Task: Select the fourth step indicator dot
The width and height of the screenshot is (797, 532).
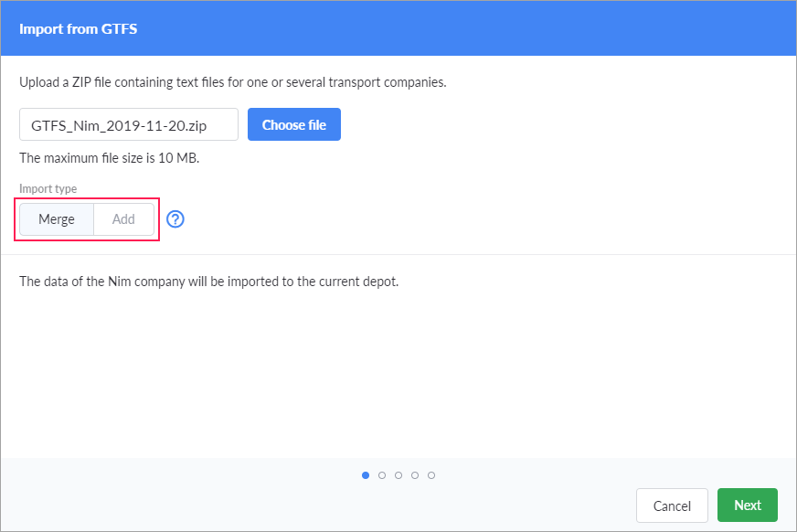Action: click(415, 475)
